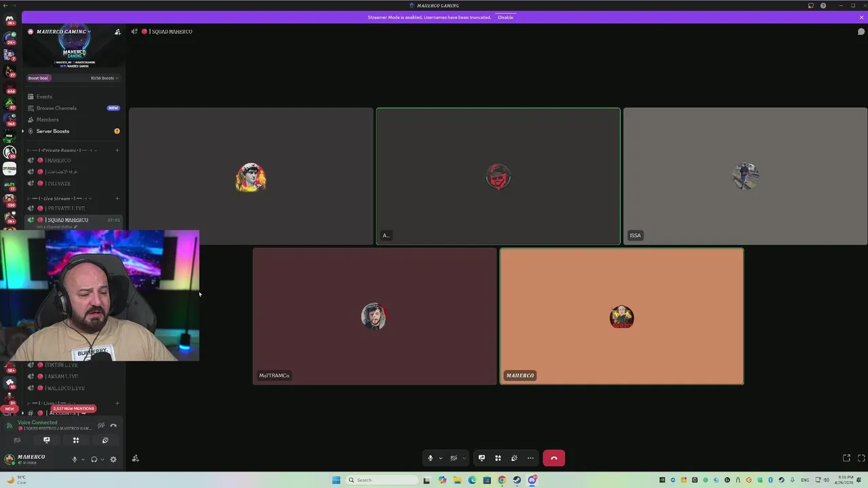Deafen with headphones icon in user panel
Image resolution: width=868 pixels, height=488 pixels.
(x=94, y=460)
